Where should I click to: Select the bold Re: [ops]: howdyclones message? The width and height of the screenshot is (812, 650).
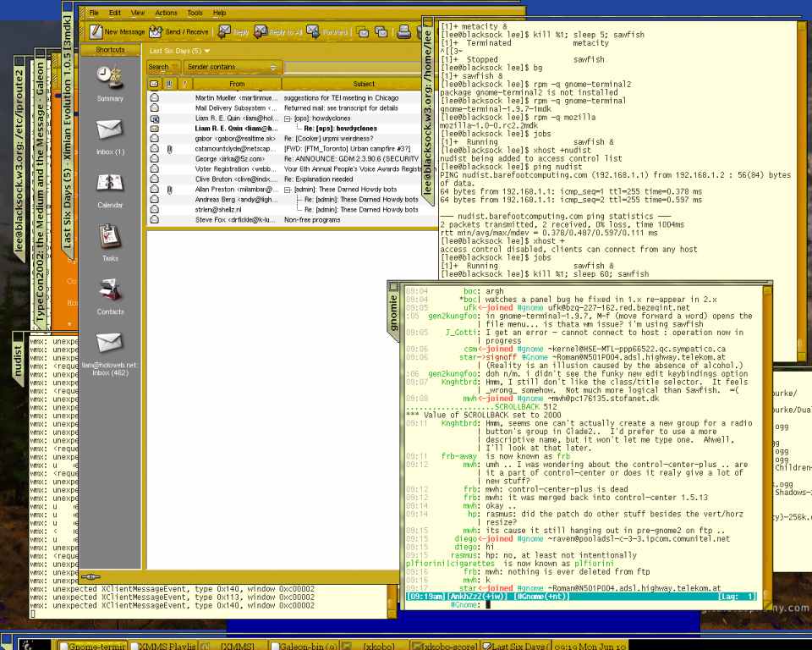[293, 128]
